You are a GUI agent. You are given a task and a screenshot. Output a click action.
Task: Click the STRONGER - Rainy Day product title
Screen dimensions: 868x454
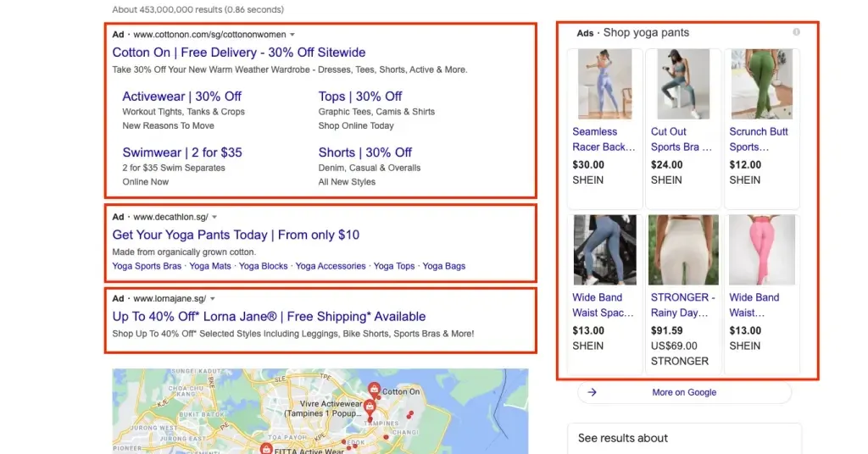coord(682,305)
